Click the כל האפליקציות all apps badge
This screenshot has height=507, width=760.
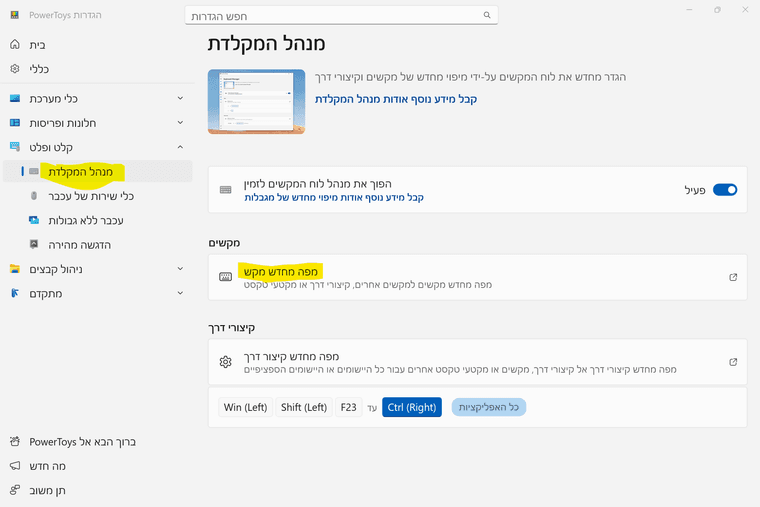tap(489, 407)
